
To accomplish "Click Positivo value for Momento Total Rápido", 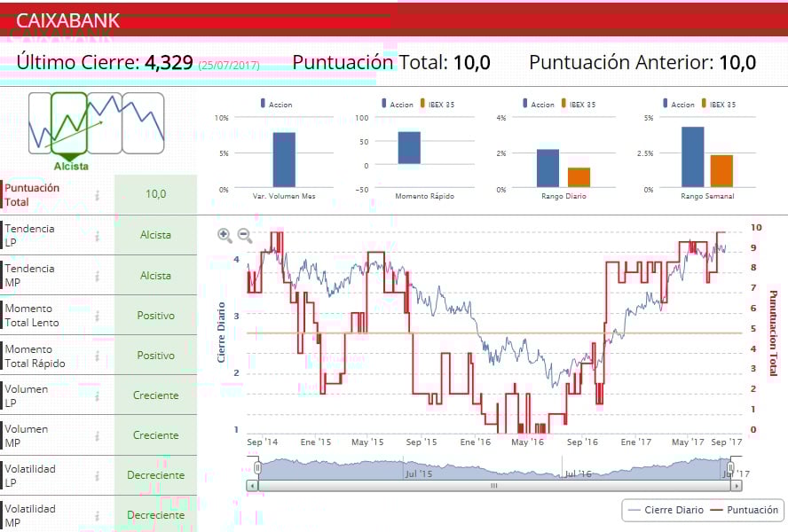I will click(x=156, y=356).
